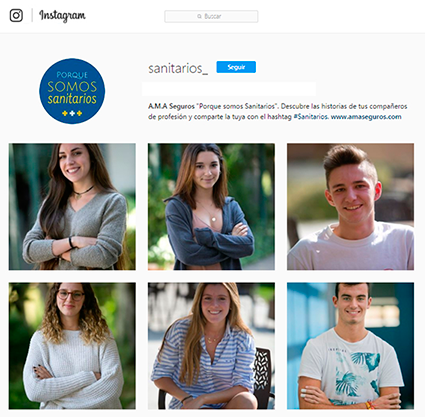The image size is (425, 417).
Task: Open the post of the man in the palm print t-shirt
Action: [x=351, y=346]
